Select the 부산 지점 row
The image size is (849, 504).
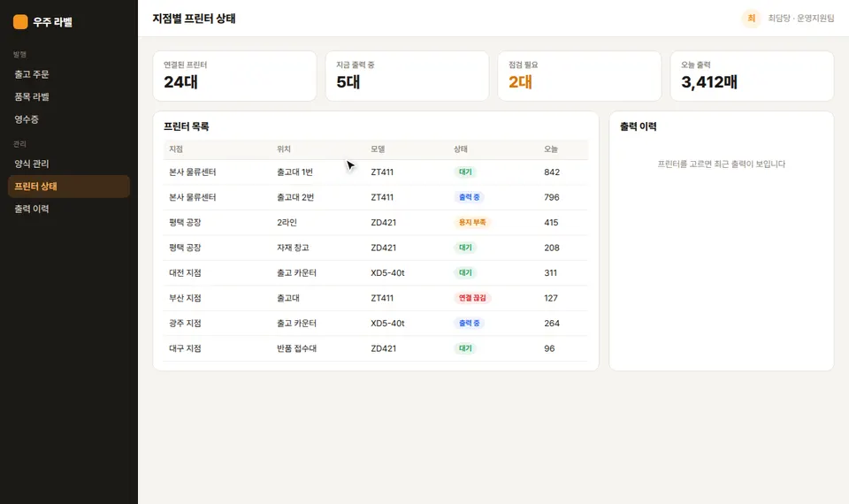click(x=376, y=298)
